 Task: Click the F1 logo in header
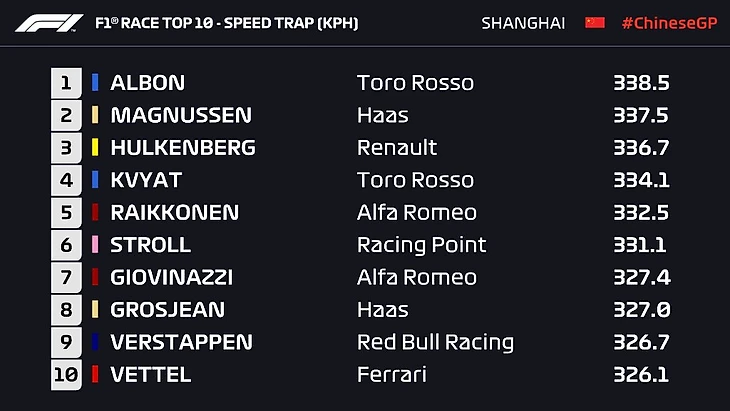[44, 22]
